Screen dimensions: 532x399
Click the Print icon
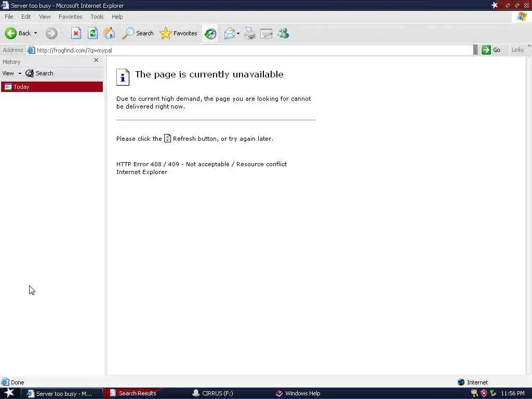click(x=250, y=33)
